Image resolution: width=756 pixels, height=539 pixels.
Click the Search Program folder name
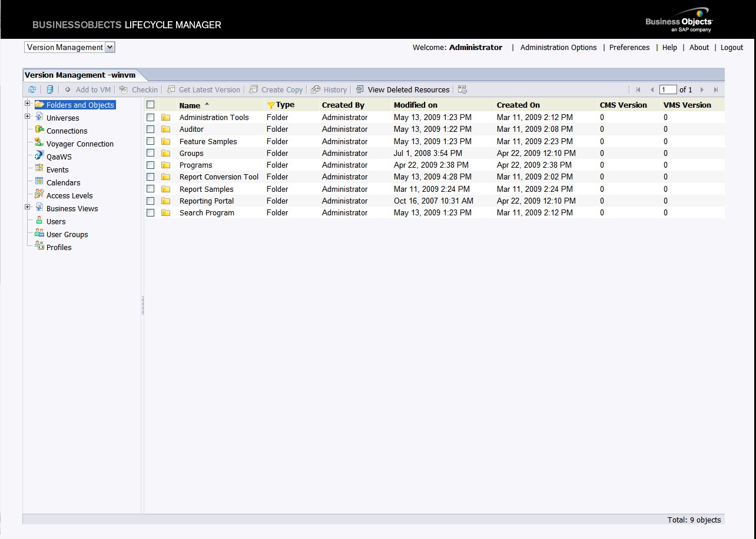207,212
